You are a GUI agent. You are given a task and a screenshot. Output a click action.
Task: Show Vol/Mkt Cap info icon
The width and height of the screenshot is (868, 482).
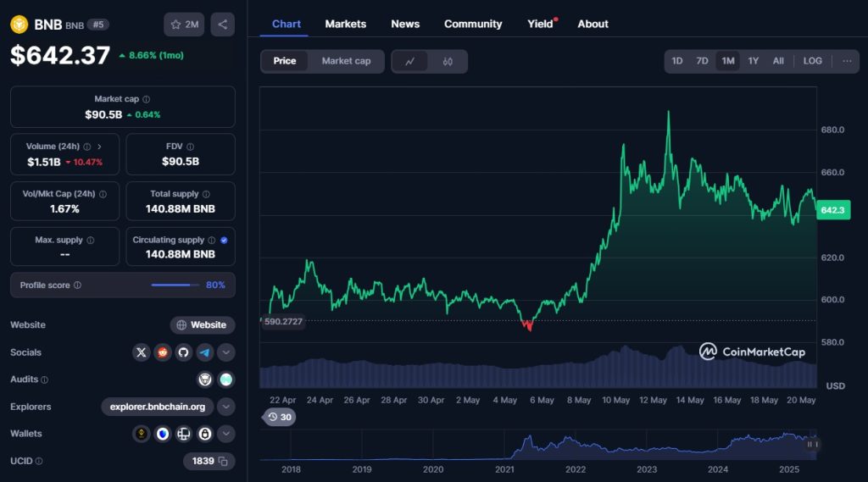(x=103, y=194)
